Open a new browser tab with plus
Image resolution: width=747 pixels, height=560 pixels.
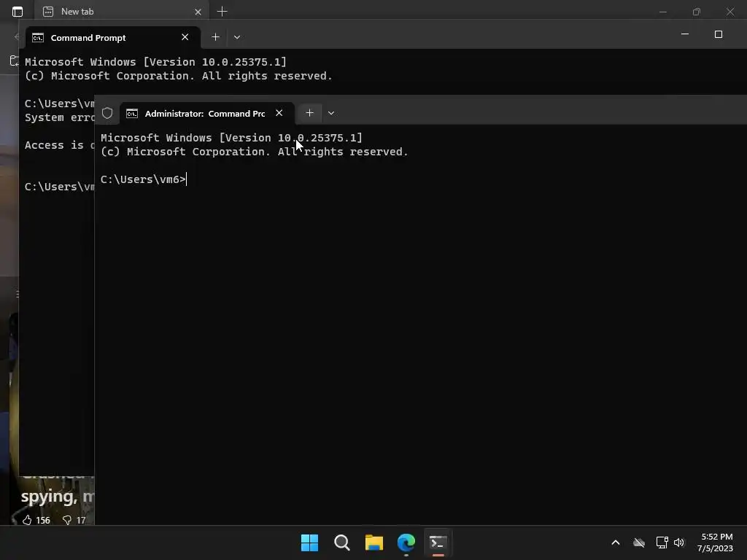click(222, 12)
